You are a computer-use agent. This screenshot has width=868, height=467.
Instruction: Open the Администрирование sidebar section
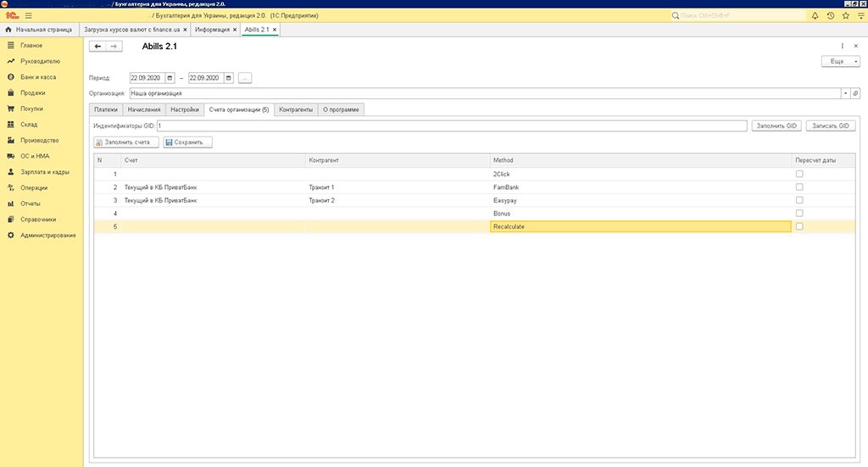pyautogui.click(x=48, y=235)
